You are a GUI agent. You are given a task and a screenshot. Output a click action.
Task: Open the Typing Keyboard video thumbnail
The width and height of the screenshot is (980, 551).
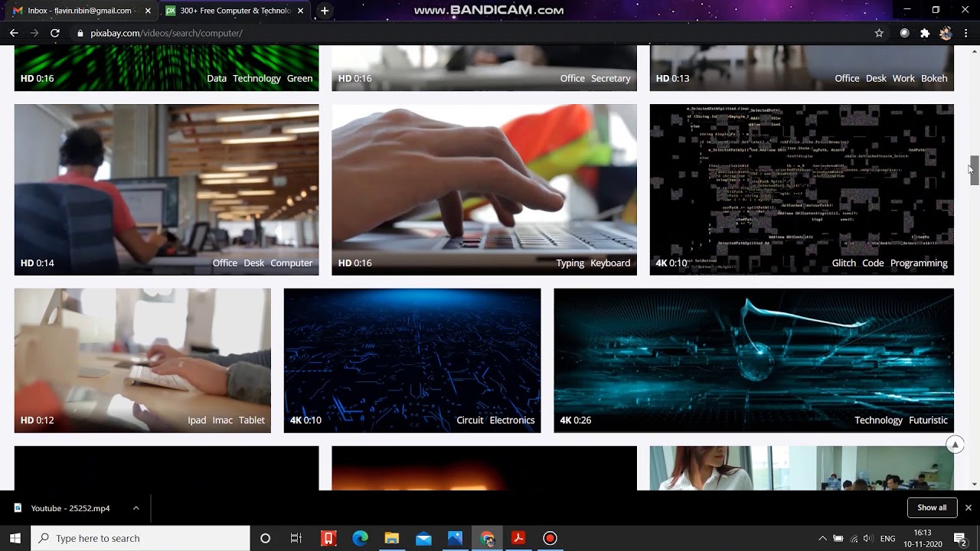(484, 190)
